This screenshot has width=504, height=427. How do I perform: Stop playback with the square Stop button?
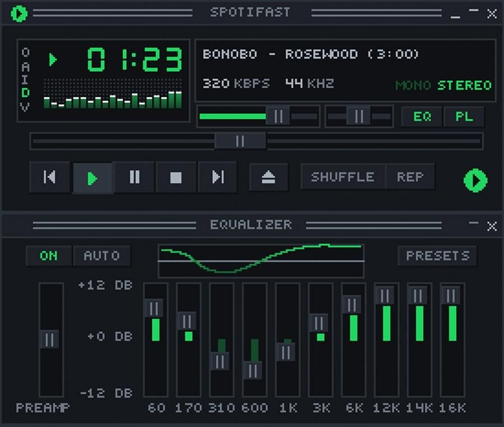[176, 177]
